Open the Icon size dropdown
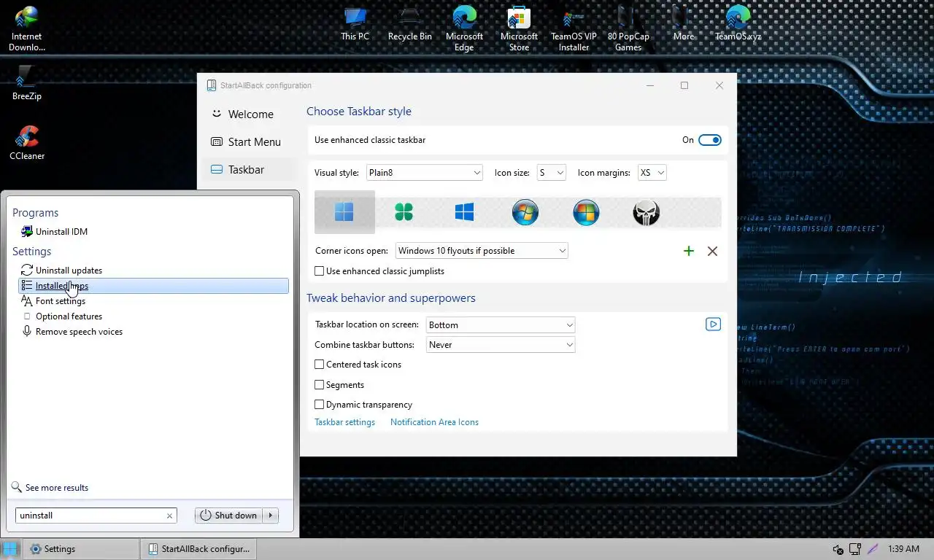 (x=551, y=173)
